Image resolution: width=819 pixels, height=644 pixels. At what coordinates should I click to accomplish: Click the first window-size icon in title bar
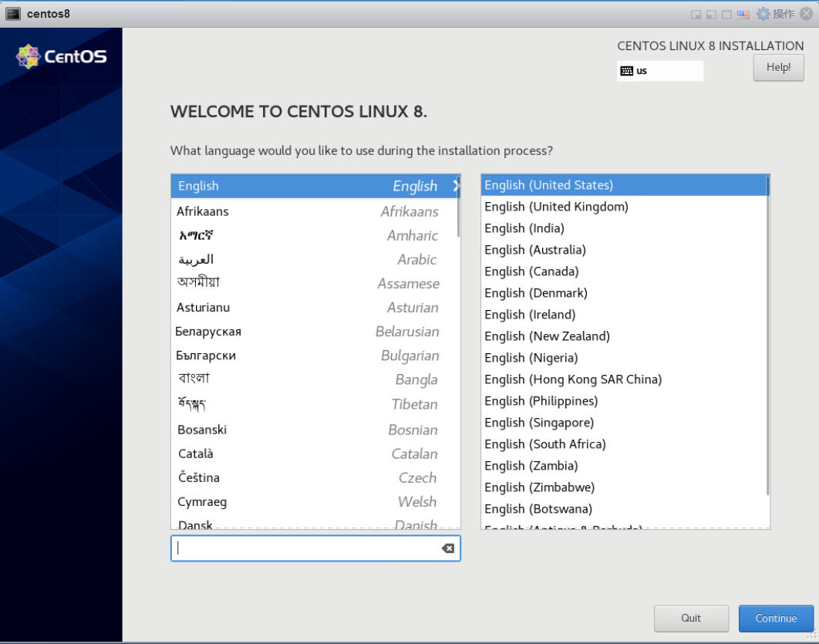696,14
